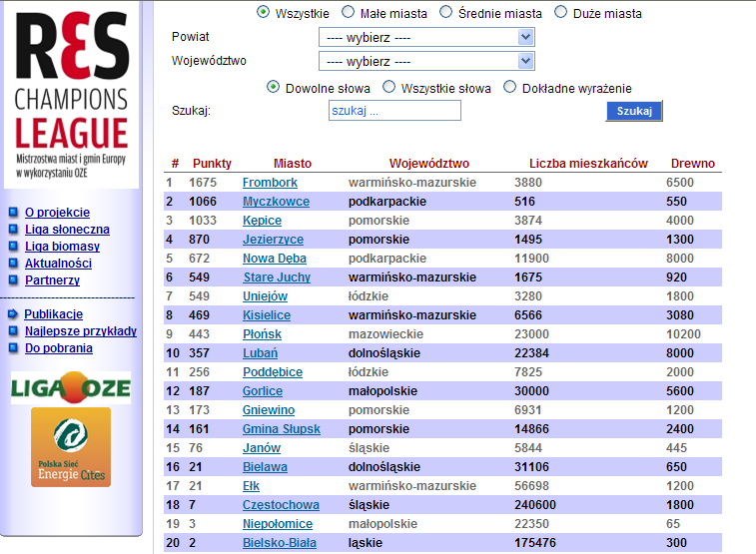Click the 175476 population value
The height and width of the screenshot is (554, 756).
(534, 543)
